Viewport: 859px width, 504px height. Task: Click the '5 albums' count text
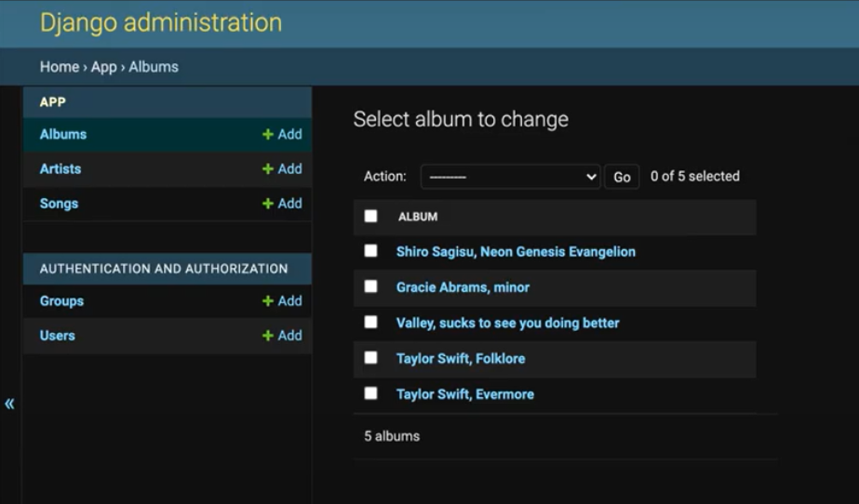tap(392, 436)
